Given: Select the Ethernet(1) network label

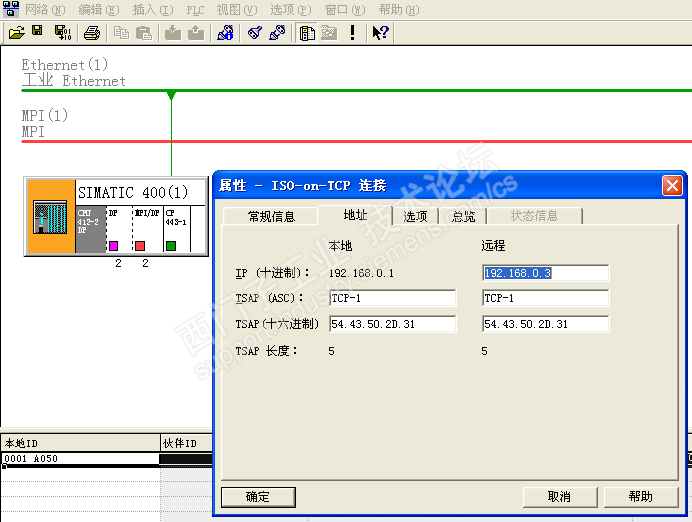Looking at the screenshot, I should [65, 64].
